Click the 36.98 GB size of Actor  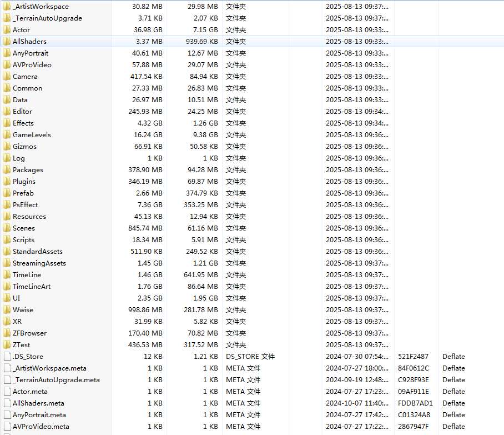tap(147, 29)
